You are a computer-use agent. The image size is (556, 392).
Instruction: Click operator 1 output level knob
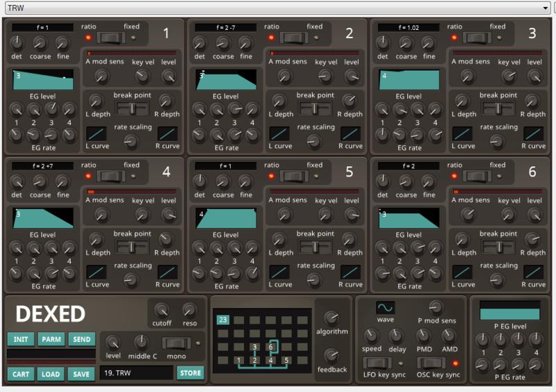[x=169, y=76]
